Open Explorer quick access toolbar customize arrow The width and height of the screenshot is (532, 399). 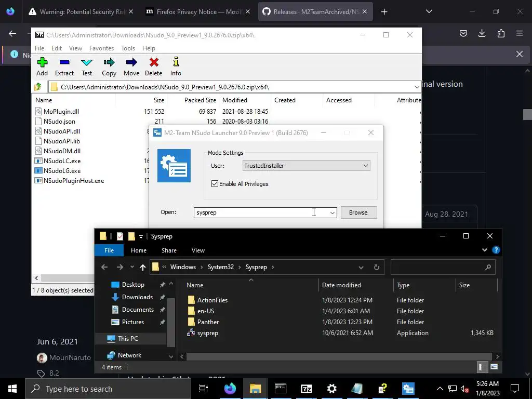141,237
